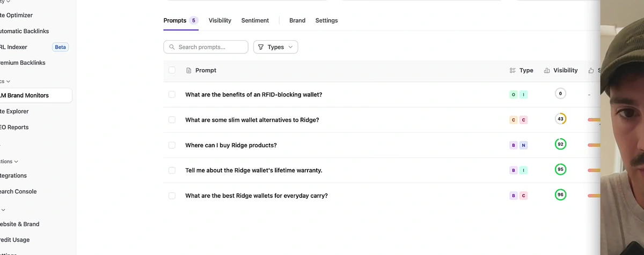Click the I badge on lifetime warranty row

524,170
